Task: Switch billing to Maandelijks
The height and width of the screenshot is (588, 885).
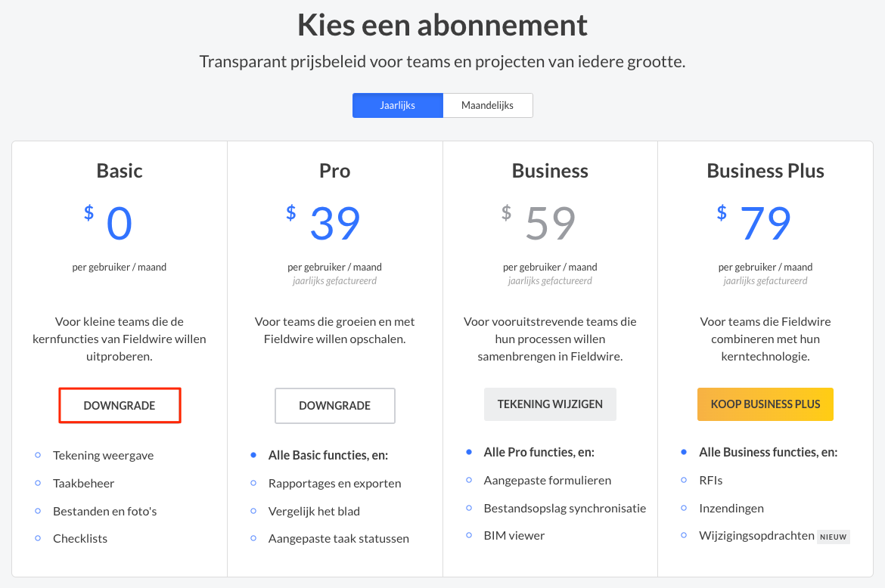Action: point(487,105)
